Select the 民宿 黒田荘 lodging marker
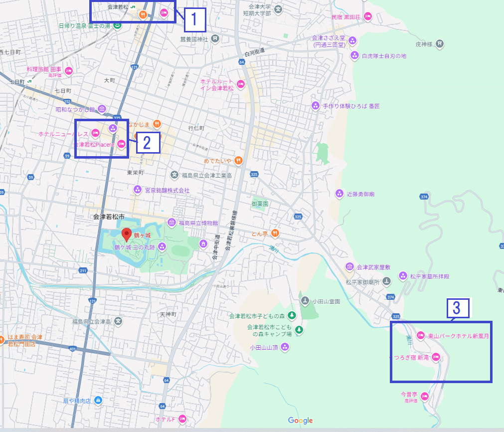This screenshot has height=432, width=504. (x=368, y=16)
